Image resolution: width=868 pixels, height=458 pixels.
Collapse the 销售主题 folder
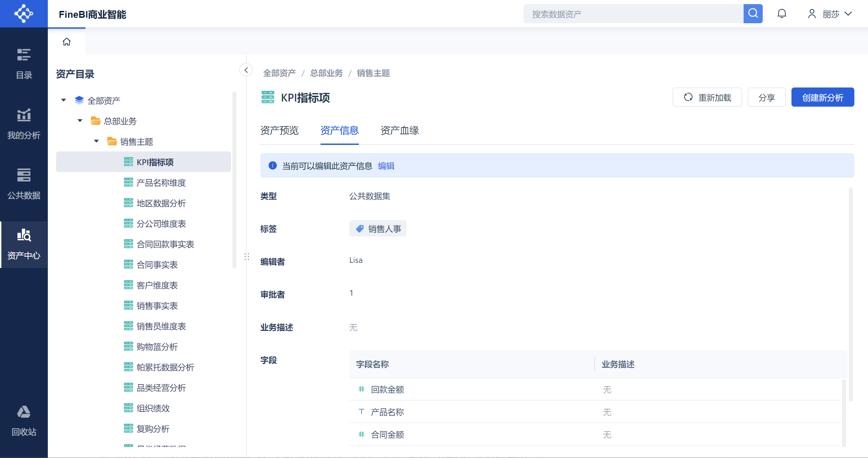[x=96, y=141]
